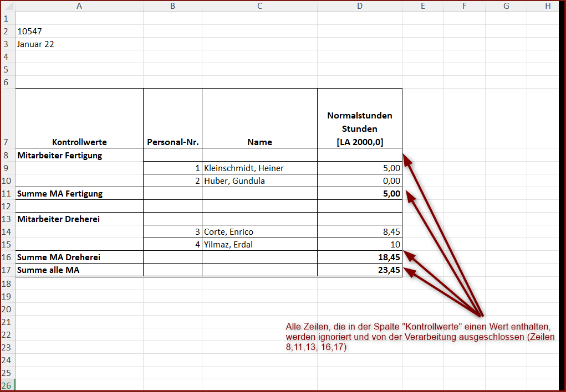Viewport: 566px width, 392px height.
Task: Click the red annotation text about ignored rows
Action: pos(420,337)
